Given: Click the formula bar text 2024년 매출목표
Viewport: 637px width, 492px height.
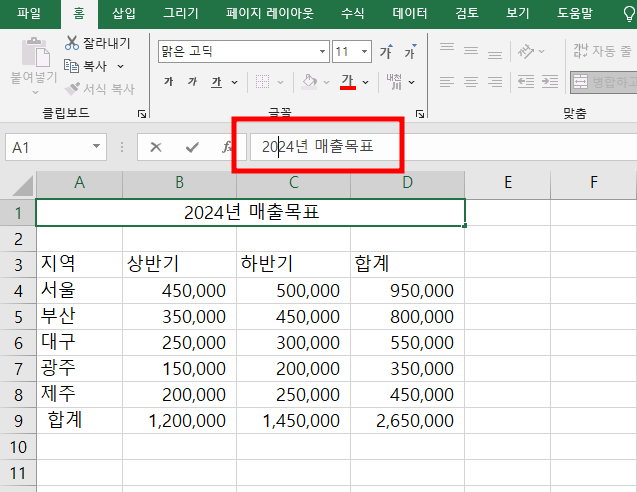Looking at the screenshot, I should 318,147.
